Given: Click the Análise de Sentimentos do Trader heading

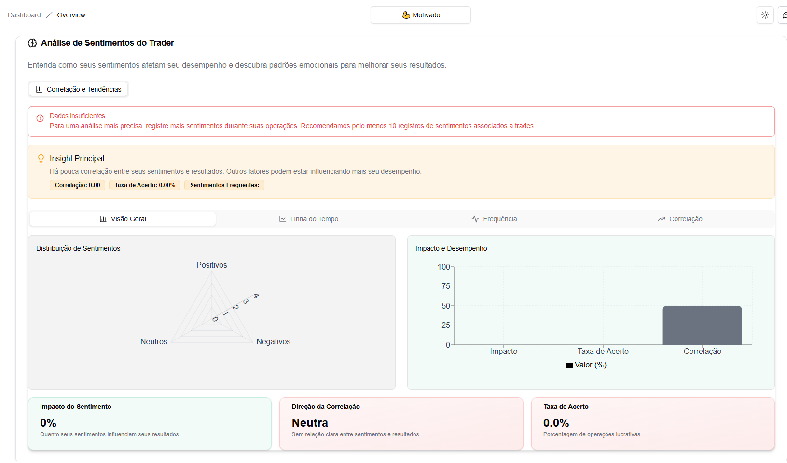Looking at the screenshot, I should (107, 43).
